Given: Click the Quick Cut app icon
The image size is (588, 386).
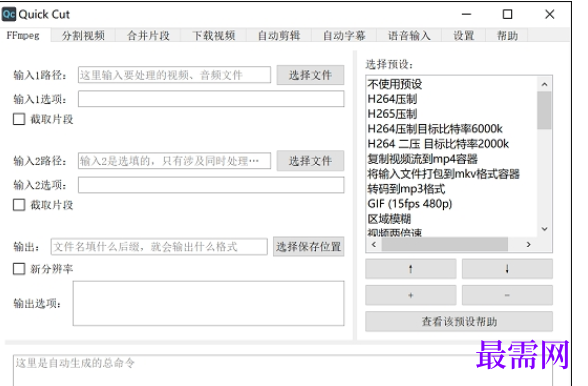Looking at the screenshot, I should [x=9, y=14].
